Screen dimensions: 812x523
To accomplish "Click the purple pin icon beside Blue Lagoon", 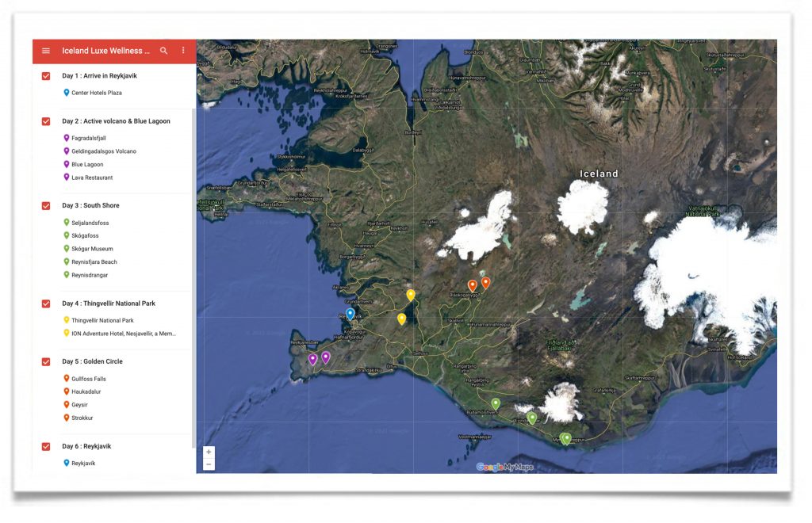I will pos(67,164).
